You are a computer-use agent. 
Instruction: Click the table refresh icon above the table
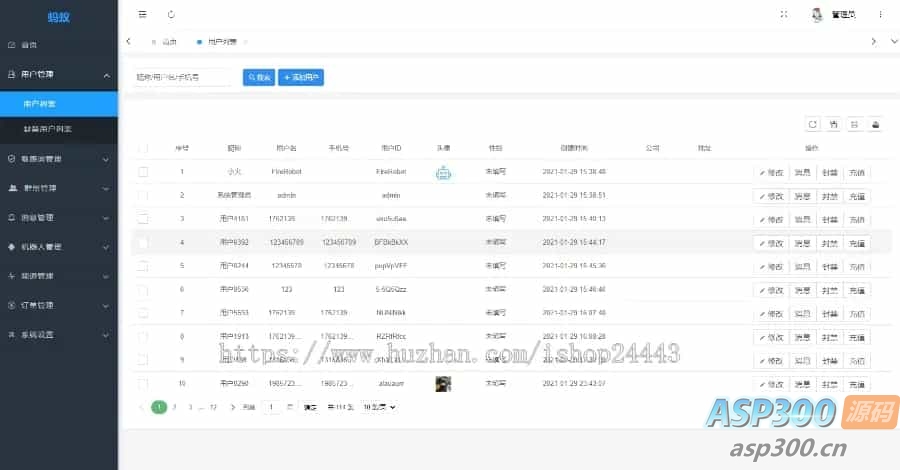(813, 124)
